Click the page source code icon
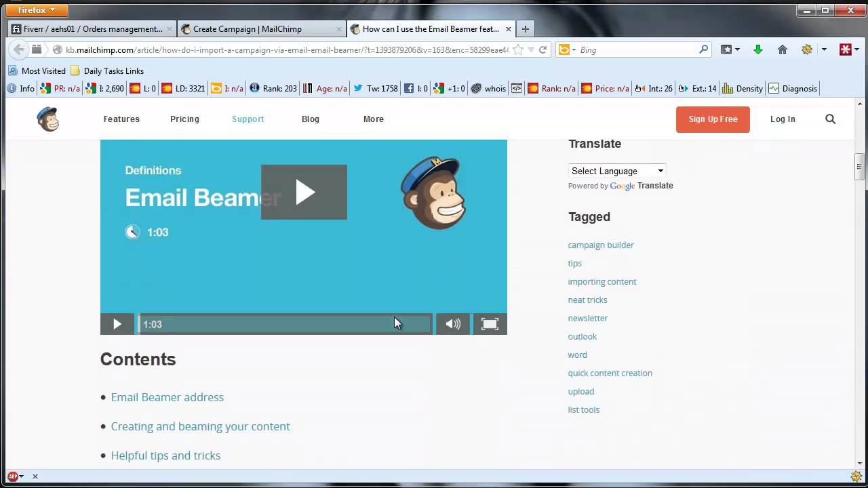The width and height of the screenshot is (868, 488). [517, 88]
